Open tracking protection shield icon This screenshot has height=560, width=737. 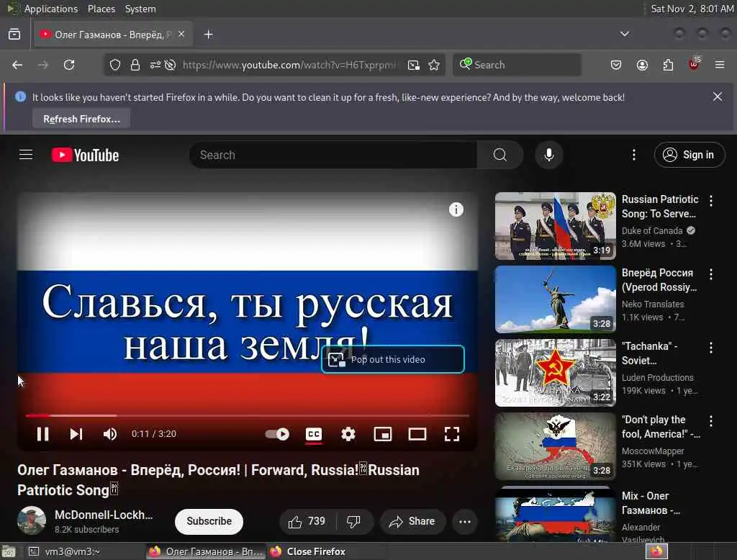click(x=115, y=65)
